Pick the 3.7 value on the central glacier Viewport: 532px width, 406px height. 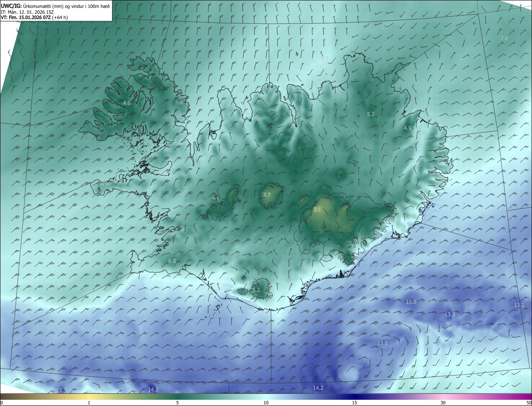tap(267, 195)
